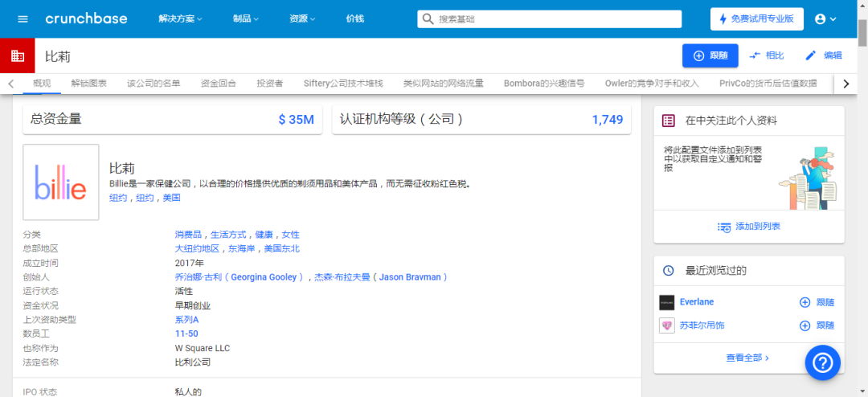Viewport: 868px width, 397px height.
Task: Open founder Georgina Gooley's profile
Action: tap(240, 276)
